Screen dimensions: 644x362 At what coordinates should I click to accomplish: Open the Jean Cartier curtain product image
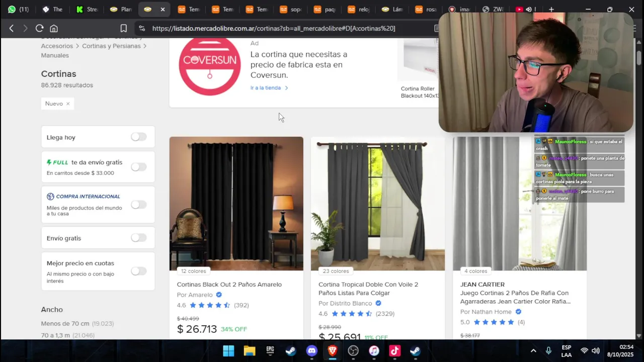(x=520, y=204)
